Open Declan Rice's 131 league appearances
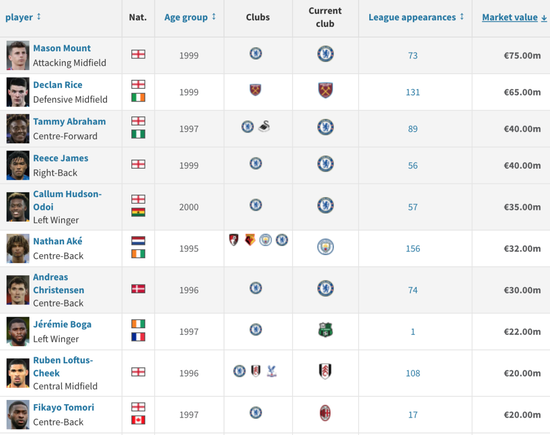 [412, 92]
